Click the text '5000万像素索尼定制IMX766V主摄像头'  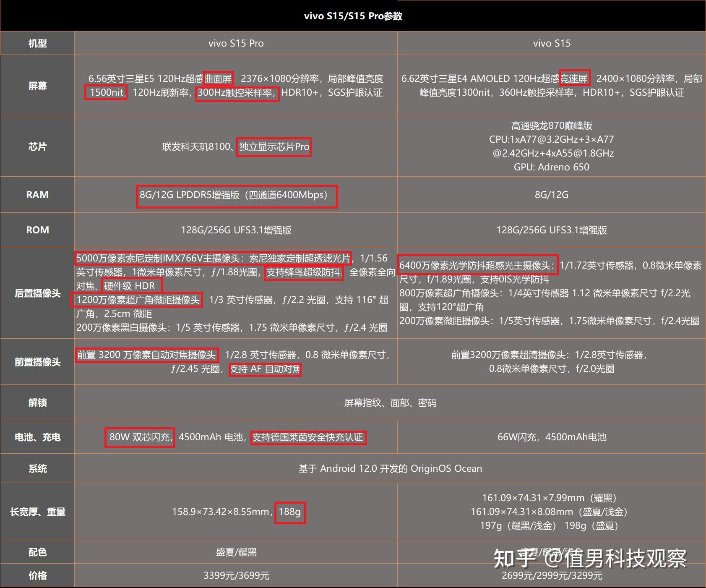[x=158, y=258]
